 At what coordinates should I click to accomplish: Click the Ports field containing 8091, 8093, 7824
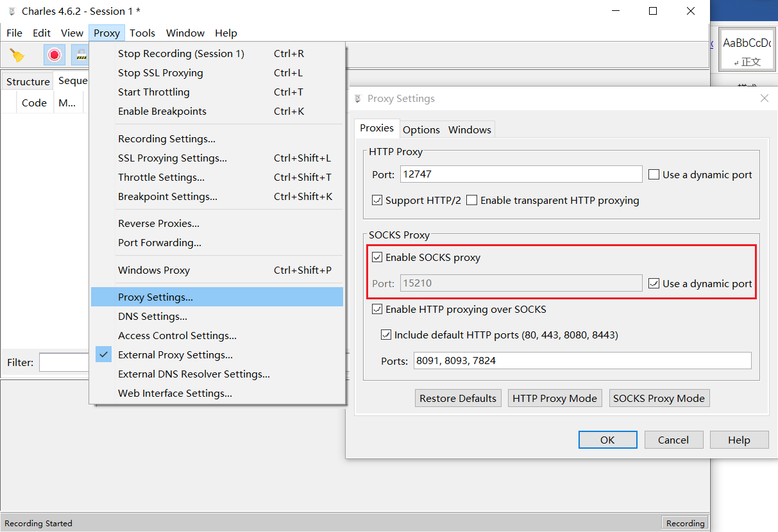point(582,361)
